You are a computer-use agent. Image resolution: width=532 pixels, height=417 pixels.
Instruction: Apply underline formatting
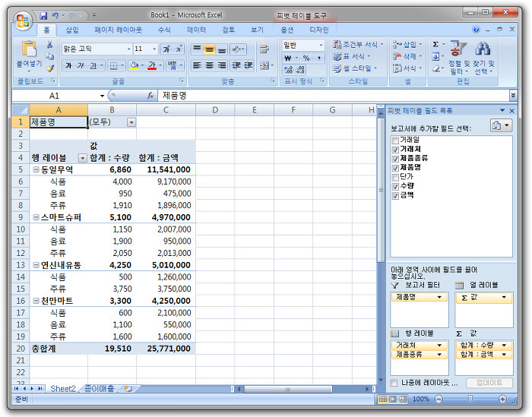tap(93, 65)
